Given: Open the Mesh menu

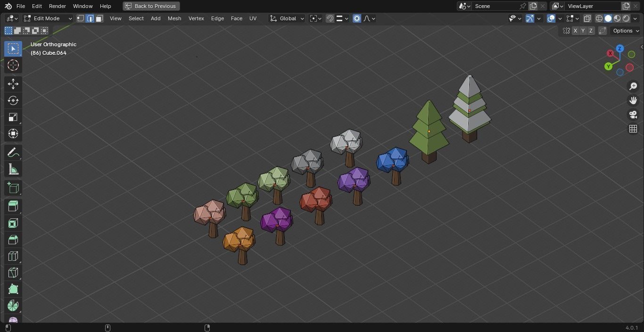Looking at the screenshot, I should click(x=174, y=18).
